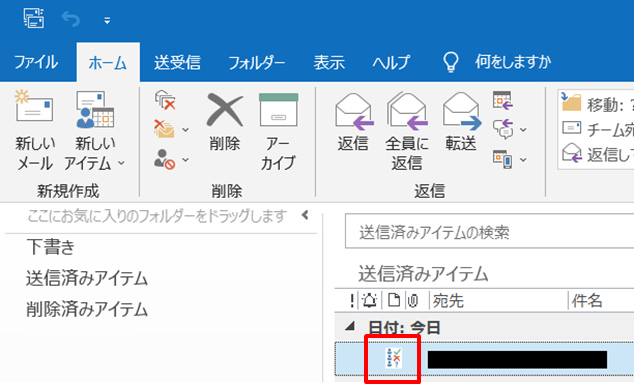Click the Undo arrow in quick access toolbar
The image size is (634, 384).
71,19
